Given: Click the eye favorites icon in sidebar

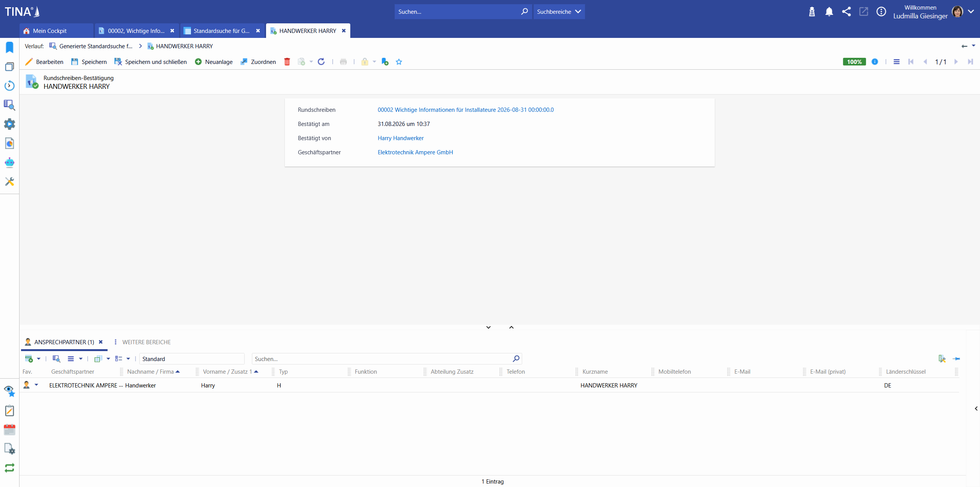Looking at the screenshot, I should click(x=10, y=391).
